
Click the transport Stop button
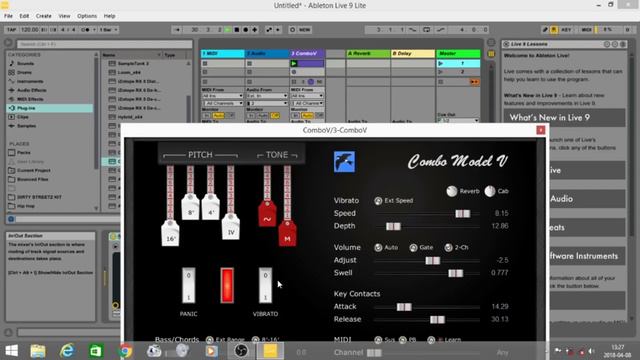click(x=237, y=30)
